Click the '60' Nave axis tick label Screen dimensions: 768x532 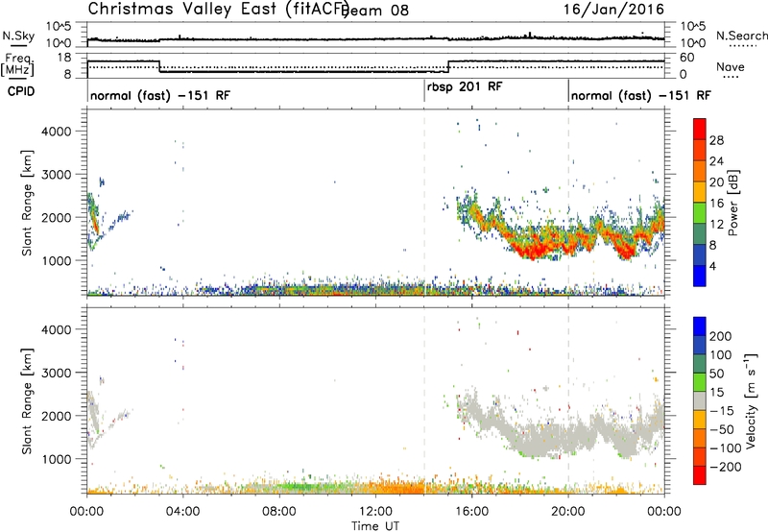(687, 58)
